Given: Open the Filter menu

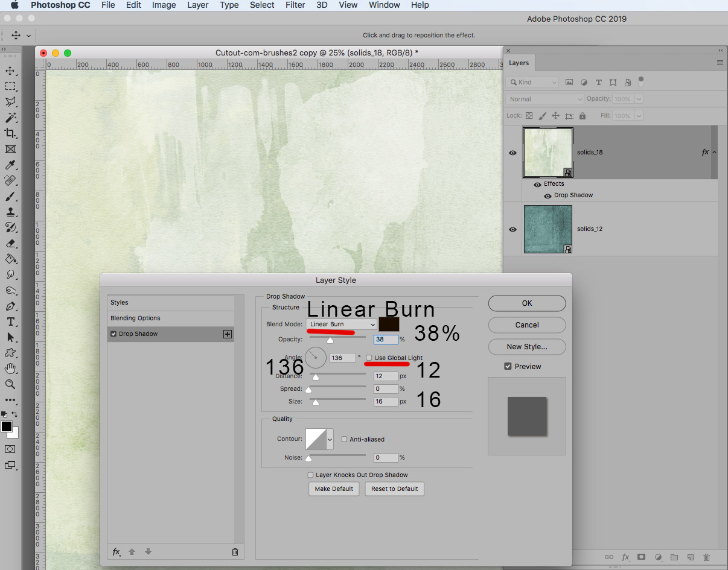Looking at the screenshot, I should (x=295, y=5).
